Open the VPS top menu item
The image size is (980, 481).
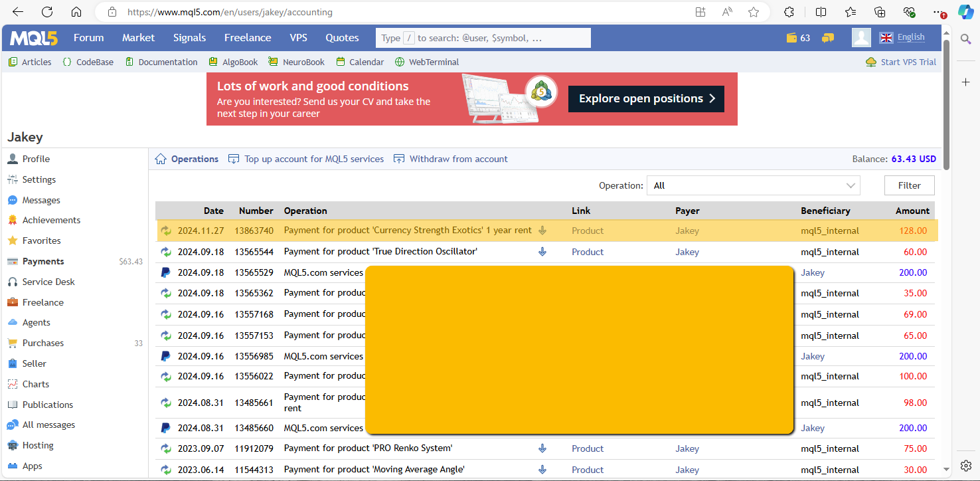pos(299,38)
